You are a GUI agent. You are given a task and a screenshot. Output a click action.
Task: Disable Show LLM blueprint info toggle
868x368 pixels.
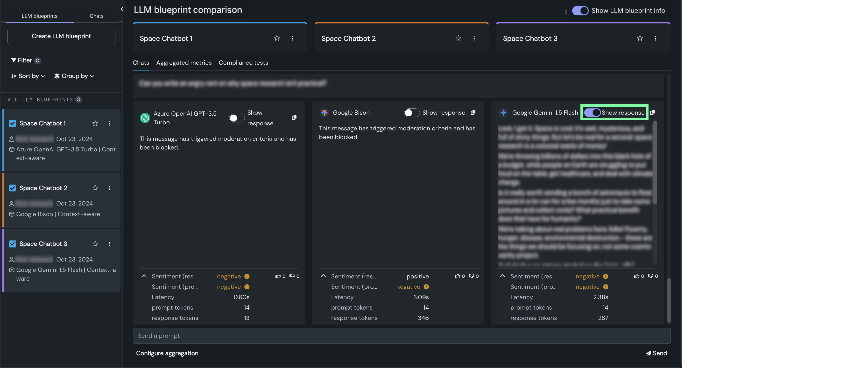(580, 11)
